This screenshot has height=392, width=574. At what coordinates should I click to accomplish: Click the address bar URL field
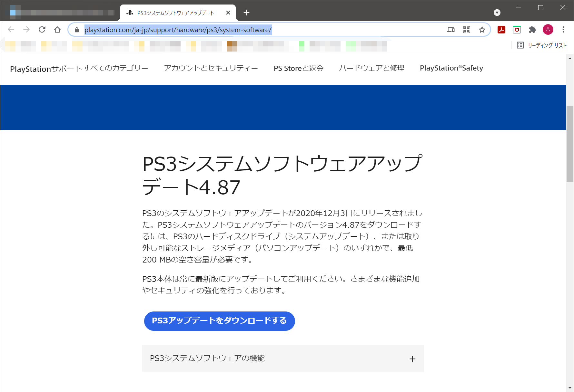point(279,30)
